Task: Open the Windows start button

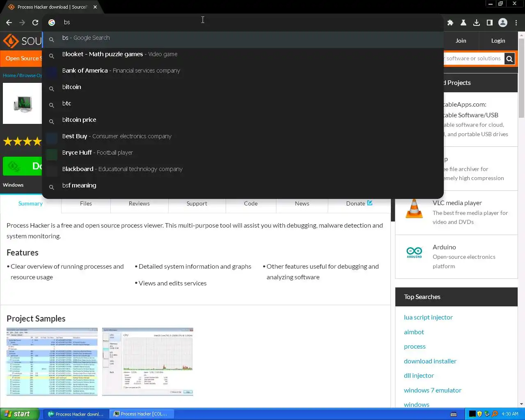Action: 20,414
